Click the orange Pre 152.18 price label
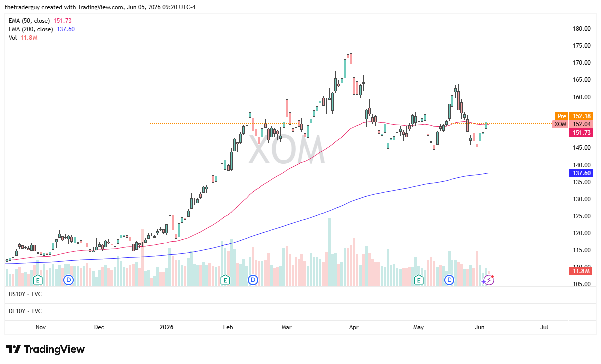 [574, 116]
